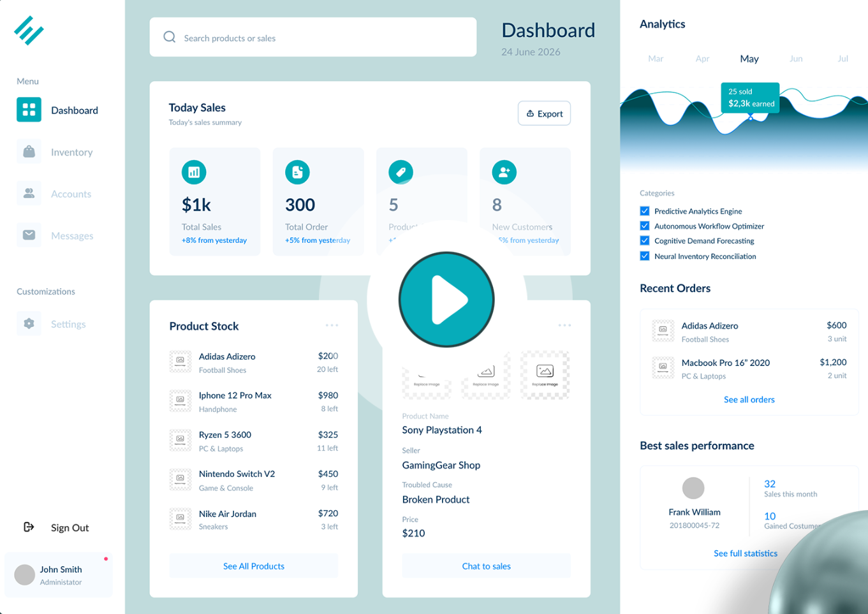
Task: Select the Jun month tab
Action: coord(795,58)
